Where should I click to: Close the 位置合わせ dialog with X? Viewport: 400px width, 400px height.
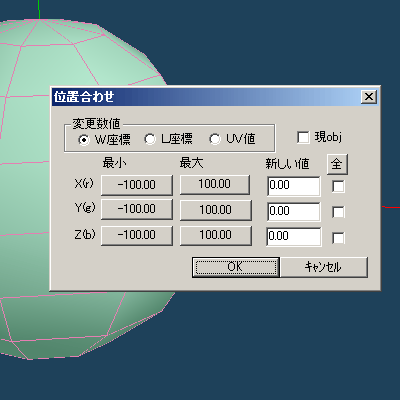pyautogui.click(x=369, y=97)
